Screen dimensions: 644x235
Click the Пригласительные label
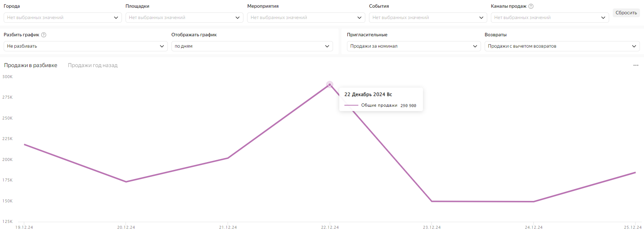(x=367, y=35)
